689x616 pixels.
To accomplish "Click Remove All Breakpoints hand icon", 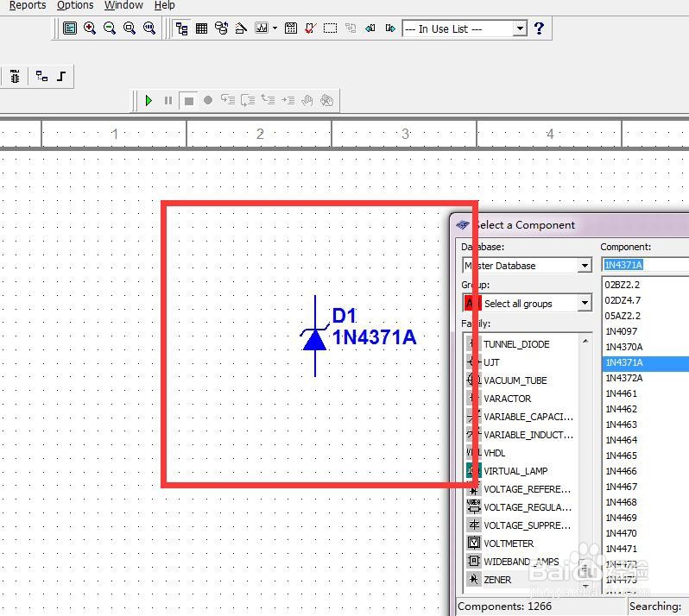I will point(327,101).
